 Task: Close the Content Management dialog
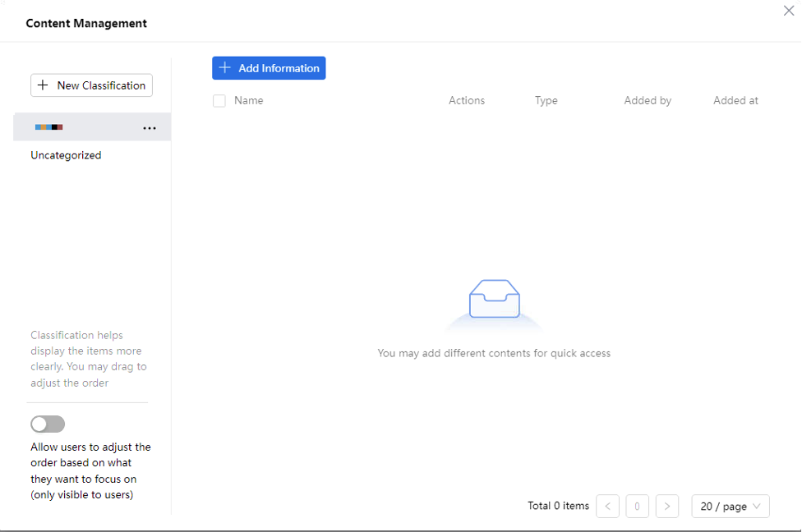[789, 11]
